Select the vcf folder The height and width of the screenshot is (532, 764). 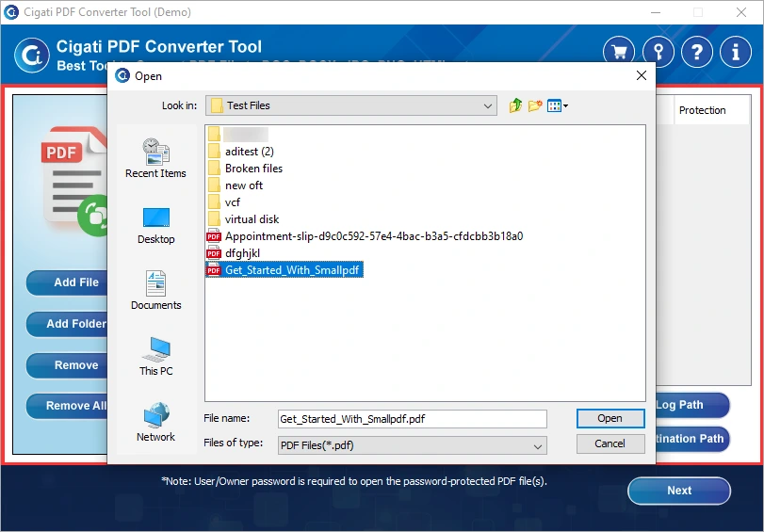click(x=224, y=202)
